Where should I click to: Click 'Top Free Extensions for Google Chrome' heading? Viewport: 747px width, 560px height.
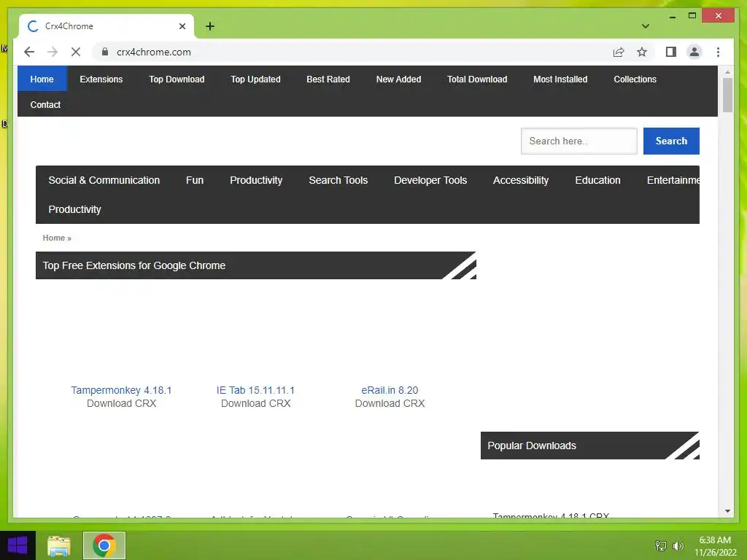tap(134, 265)
